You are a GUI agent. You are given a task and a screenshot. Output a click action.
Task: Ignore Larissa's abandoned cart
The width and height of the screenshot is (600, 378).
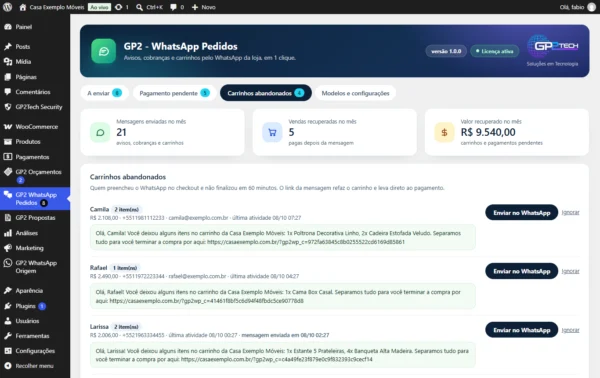[x=570, y=330]
